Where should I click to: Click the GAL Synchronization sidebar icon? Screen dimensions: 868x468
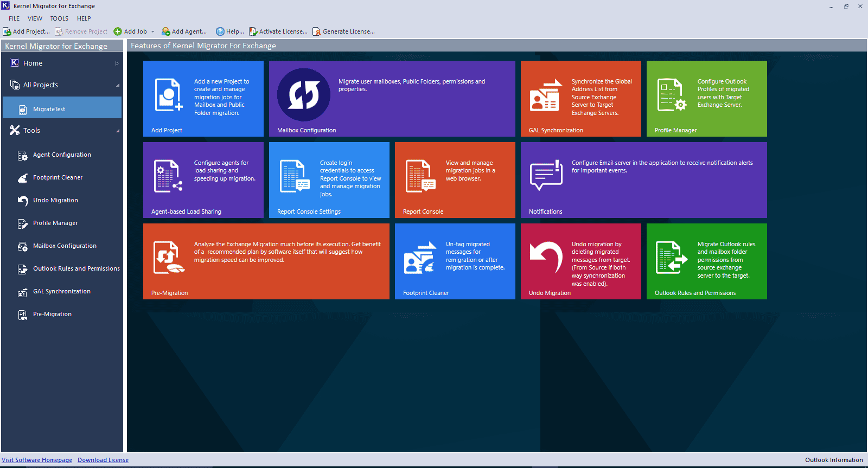pos(22,292)
